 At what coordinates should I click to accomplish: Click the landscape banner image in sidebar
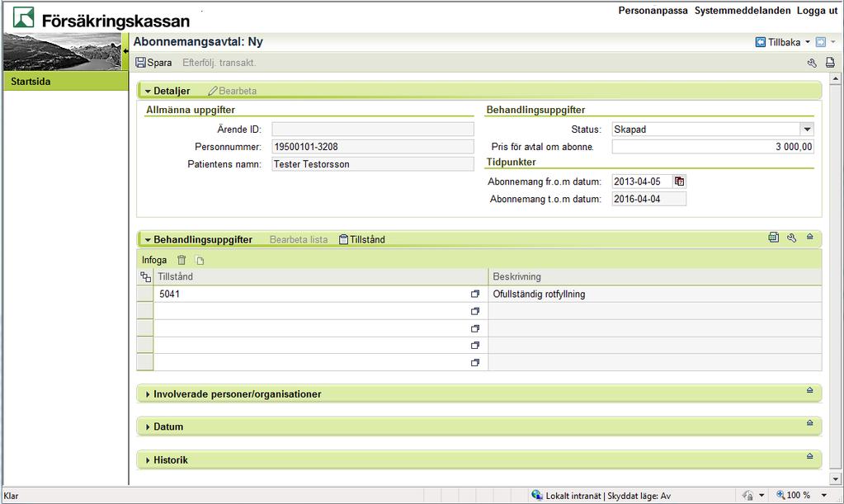tap(63, 52)
